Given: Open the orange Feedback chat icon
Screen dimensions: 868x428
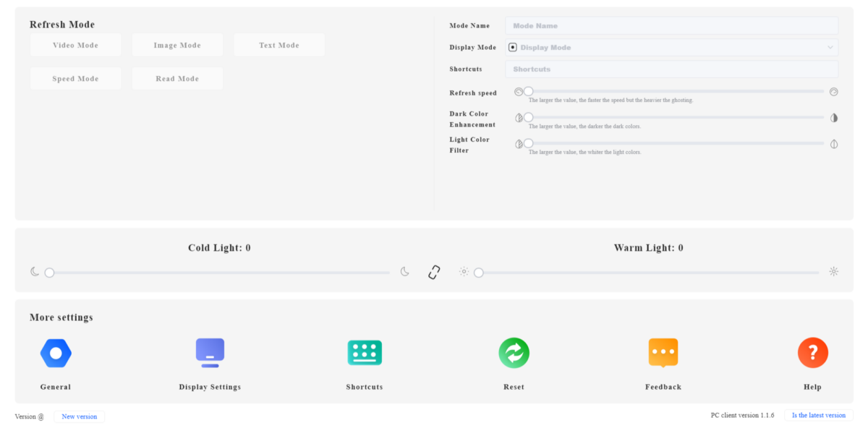Looking at the screenshot, I should pos(663,353).
